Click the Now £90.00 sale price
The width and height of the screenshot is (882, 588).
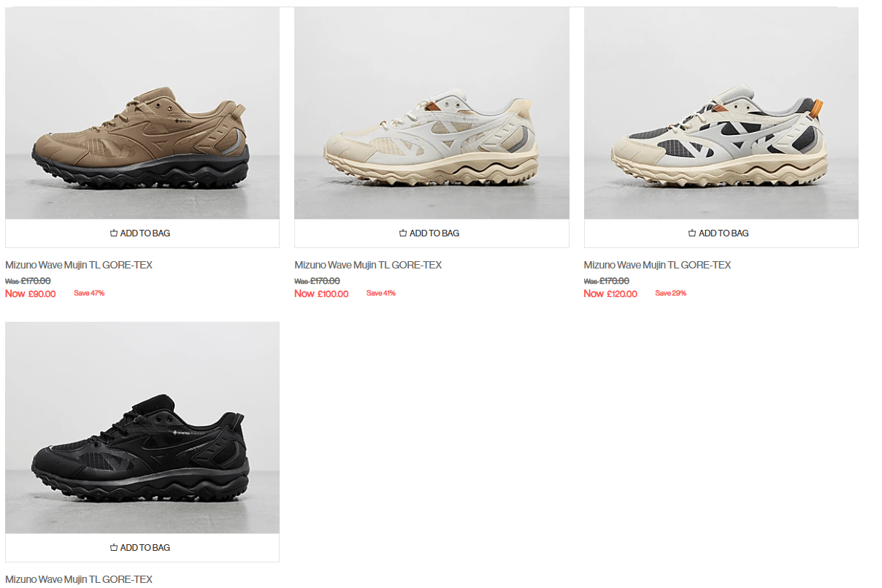point(31,294)
